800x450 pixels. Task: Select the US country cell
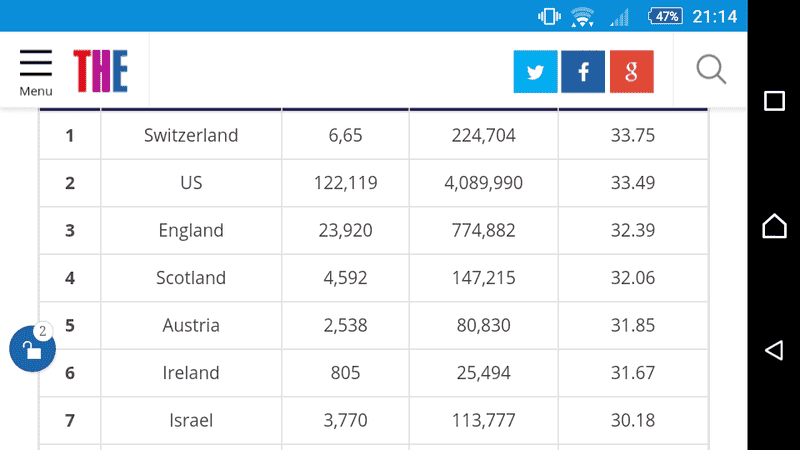191,183
